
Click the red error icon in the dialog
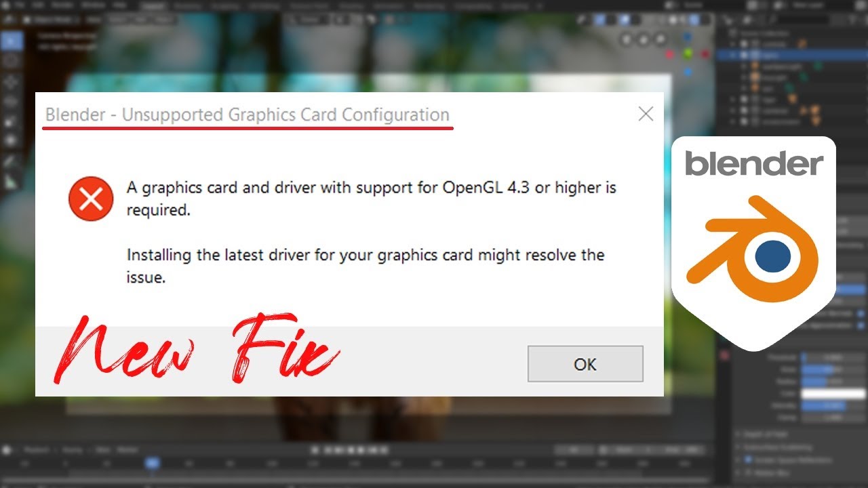[91, 199]
